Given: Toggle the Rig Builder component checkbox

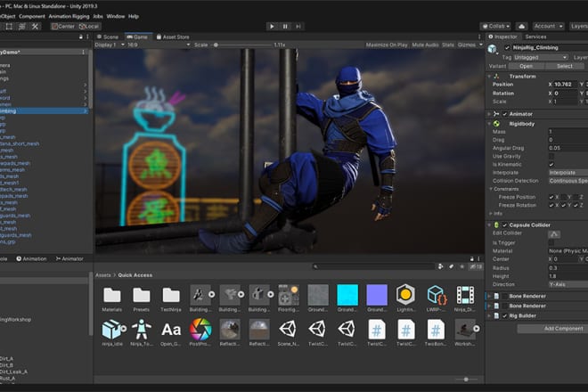Looking at the screenshot, I should click(x=505, y=316).
